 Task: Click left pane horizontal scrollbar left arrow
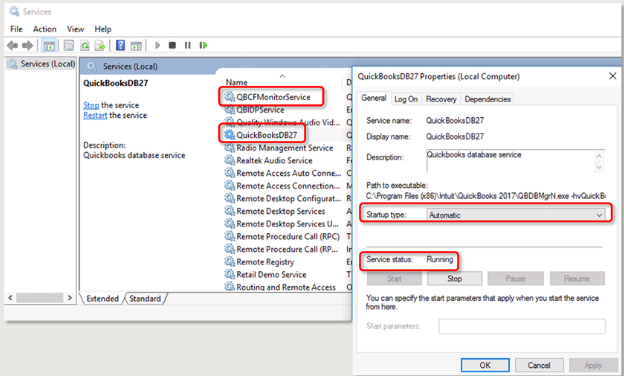click(11, 298)
